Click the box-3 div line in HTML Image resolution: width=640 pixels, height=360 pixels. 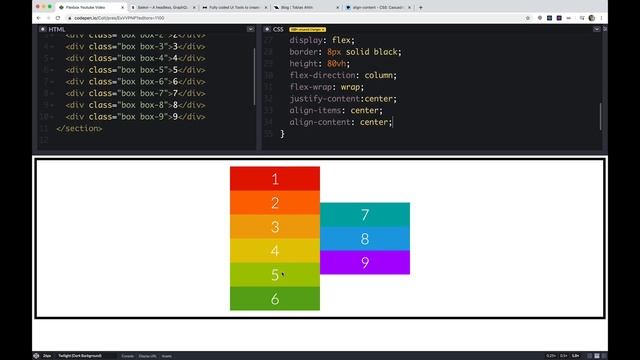click(135, 47)
